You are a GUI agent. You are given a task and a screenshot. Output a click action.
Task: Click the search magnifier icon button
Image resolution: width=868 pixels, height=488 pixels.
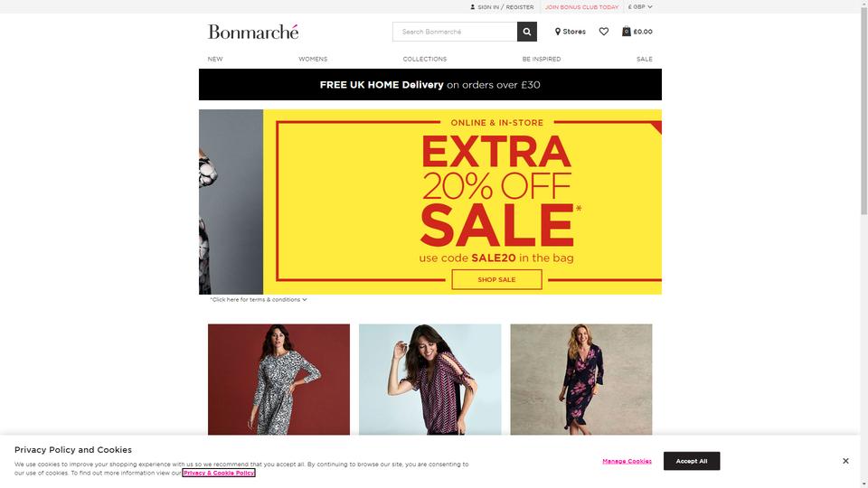526,32
